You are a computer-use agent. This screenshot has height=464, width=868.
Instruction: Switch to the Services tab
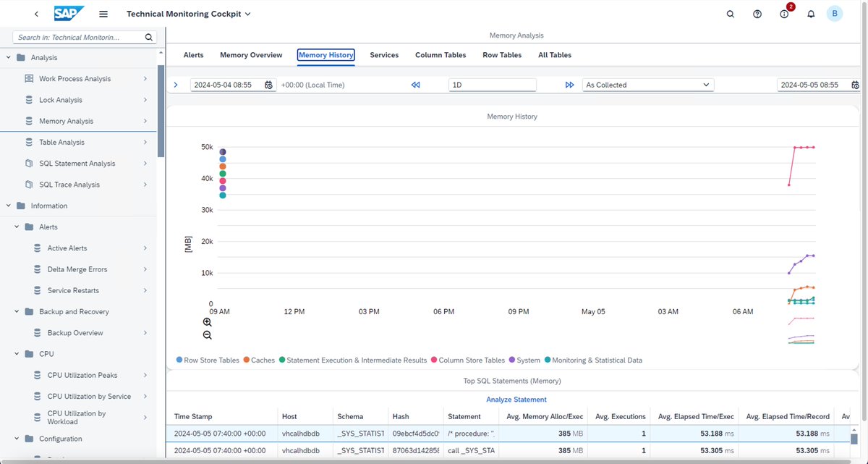(x=384, y=55)
